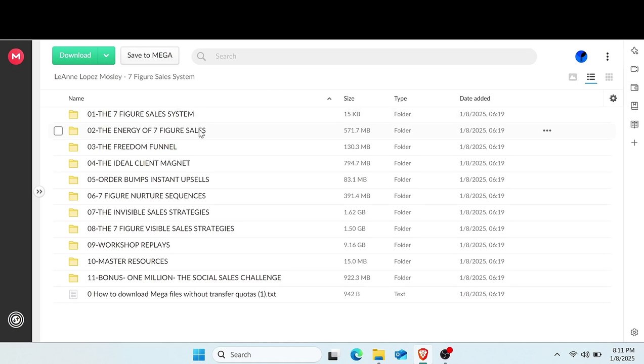Open the 09-WORKSHOP REPLAYS folder

click(x=128, y=245)
